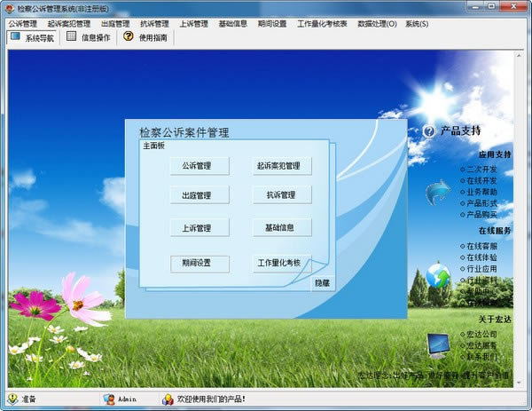Select the 主面板 tab
Screen dimensions: 532x411
[x=154, y=146]
